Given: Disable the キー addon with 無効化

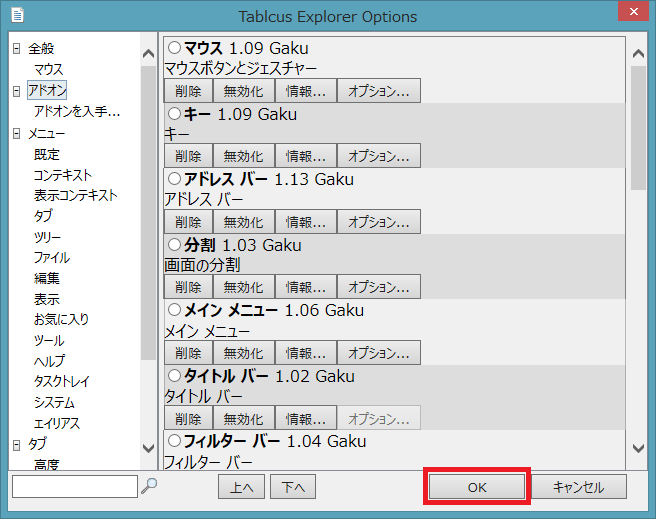Looking at the screenshot, I should coord(243,156).
